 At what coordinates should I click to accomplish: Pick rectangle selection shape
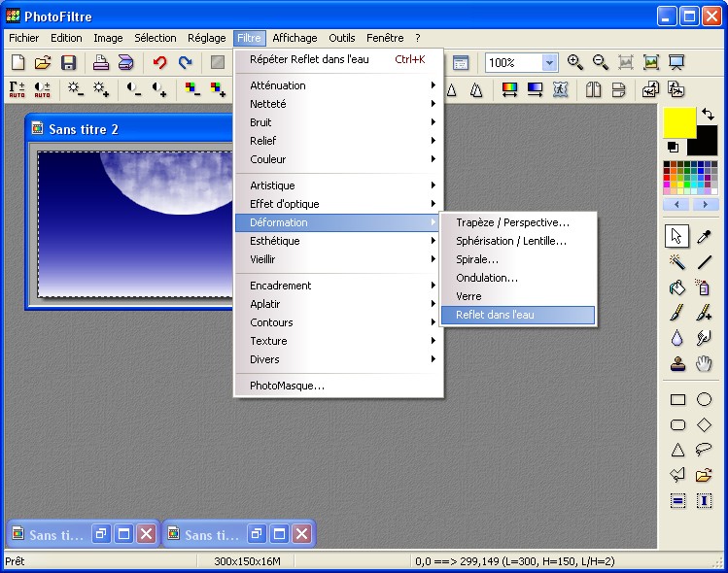[x=677, y=399]
